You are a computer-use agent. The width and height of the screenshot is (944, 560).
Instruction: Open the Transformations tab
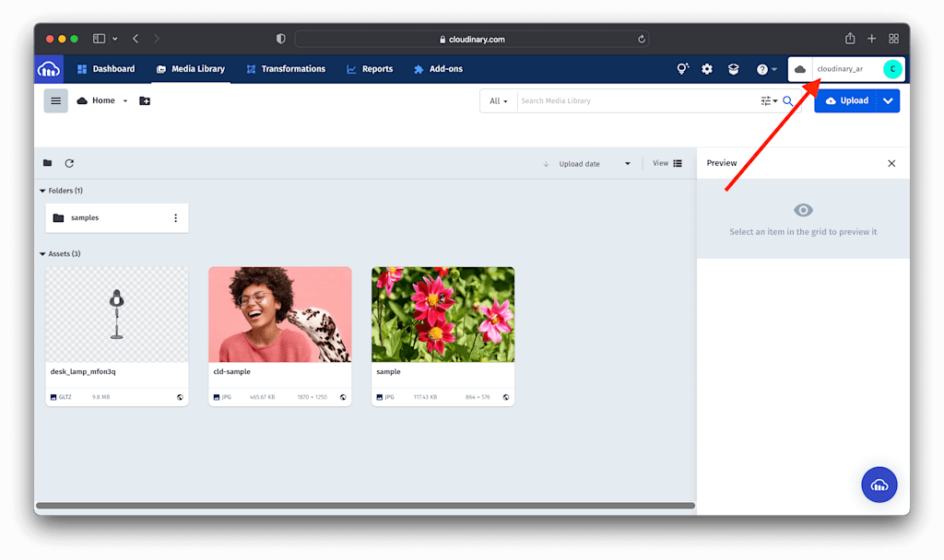tap(286, 69)
